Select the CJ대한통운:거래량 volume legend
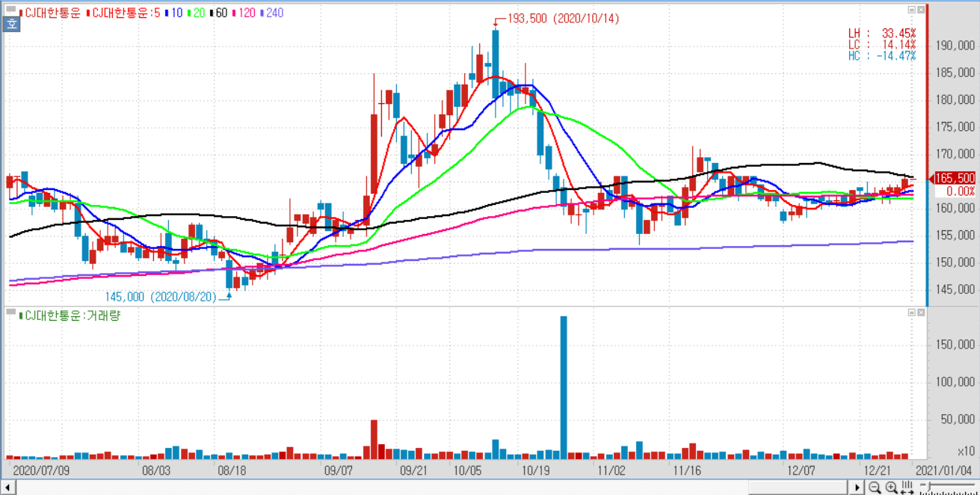 pyautogui.click(x=68, y=316)
